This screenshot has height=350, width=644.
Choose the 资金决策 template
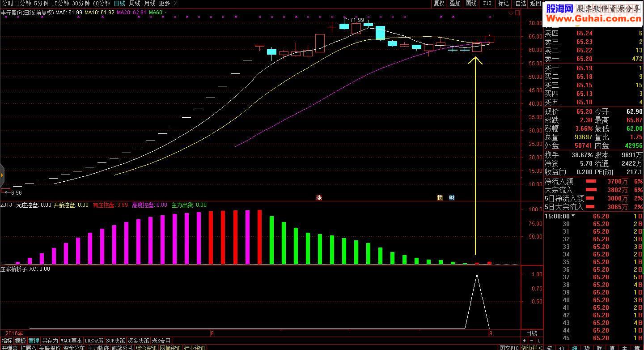pyautogui.click(x=139, y=341)
